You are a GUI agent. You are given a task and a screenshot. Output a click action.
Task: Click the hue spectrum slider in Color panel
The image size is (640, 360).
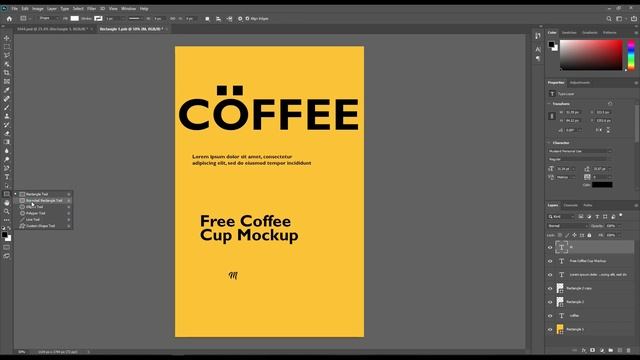pyautogui.click(x=631, y=55)
